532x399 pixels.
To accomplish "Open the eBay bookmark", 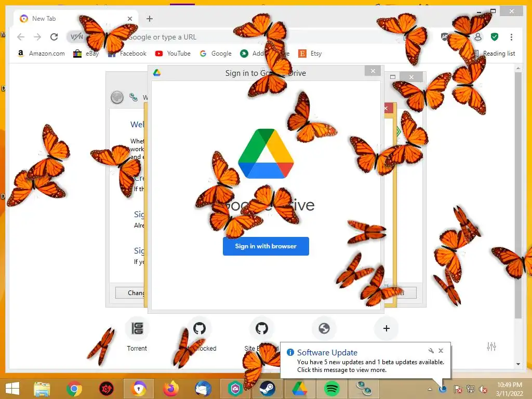I will click(x=86, y=54).
